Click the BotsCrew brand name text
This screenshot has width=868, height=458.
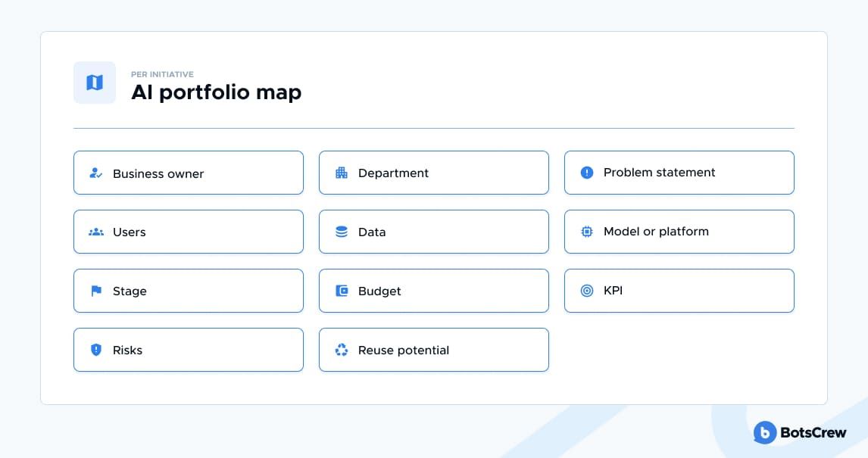coord(813,432)
